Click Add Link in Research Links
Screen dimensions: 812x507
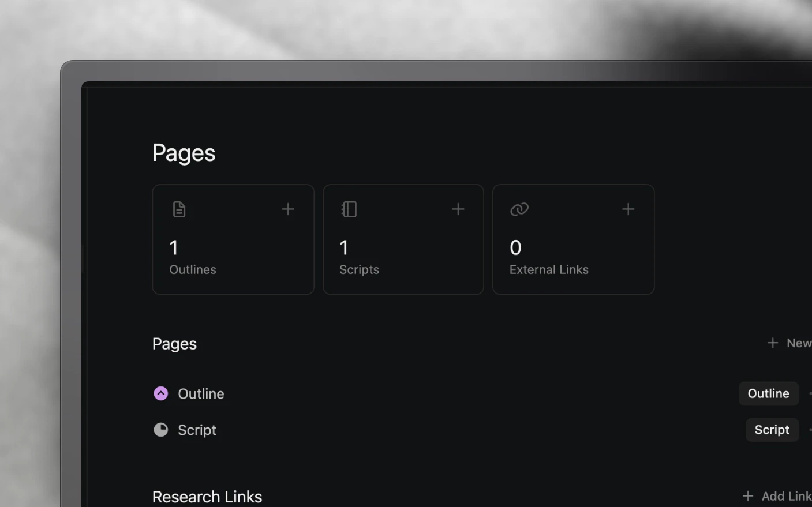tap(777, 496)
